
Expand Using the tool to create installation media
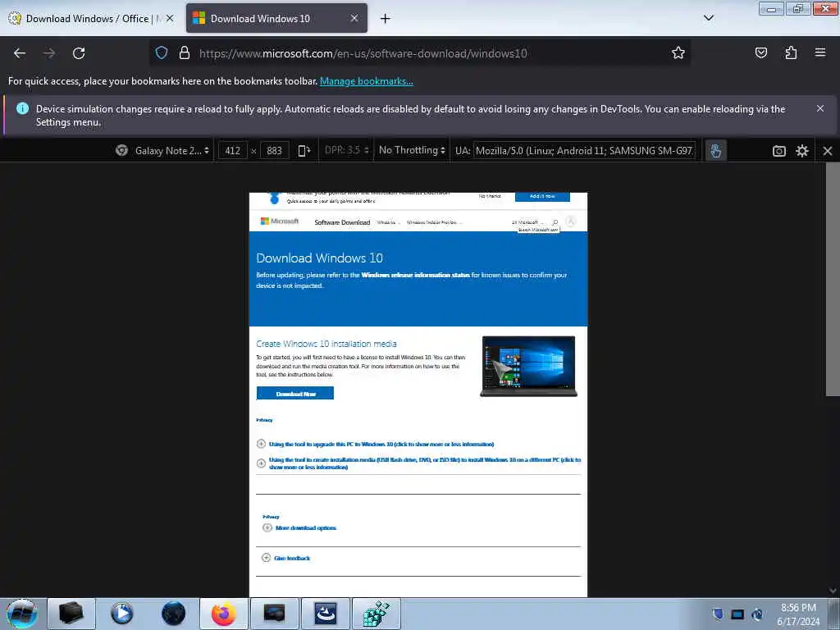418,463
